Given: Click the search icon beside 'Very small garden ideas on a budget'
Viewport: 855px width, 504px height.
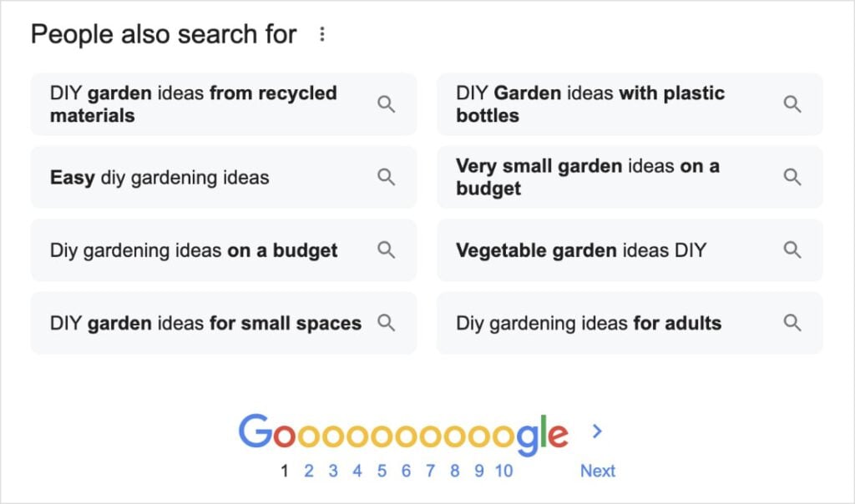Looking at the screenshot, I should click(x=792, y=177).
